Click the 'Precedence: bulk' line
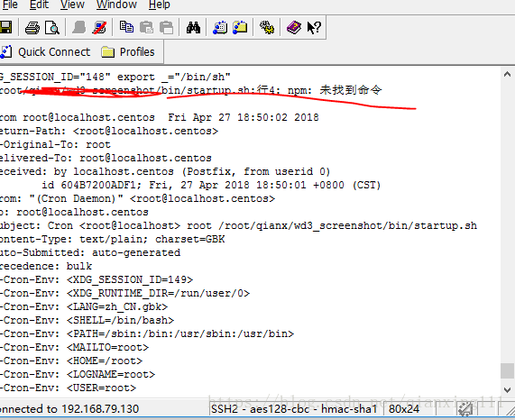The width and height of the screenshot is (515, 420). [x=46, y=266]
